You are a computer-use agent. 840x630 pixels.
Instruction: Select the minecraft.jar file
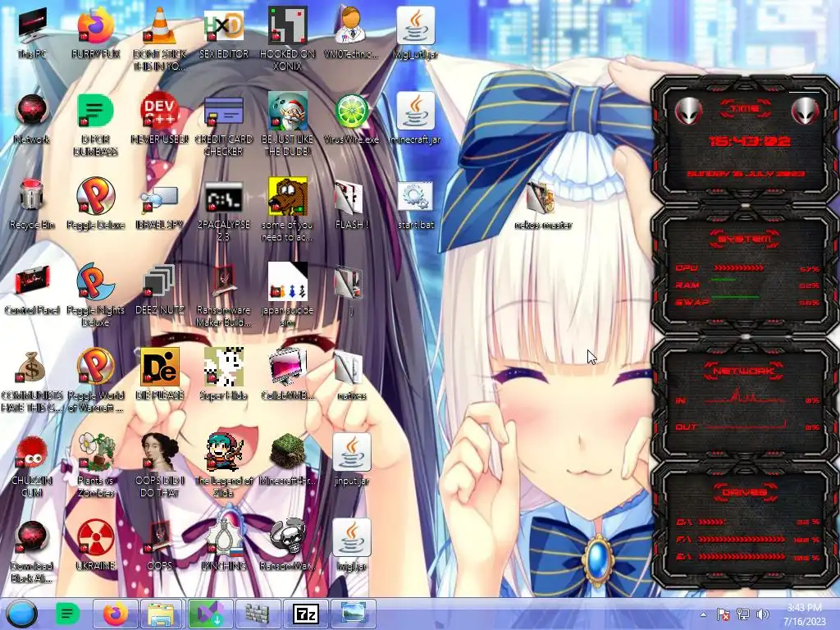click(416, 119)
